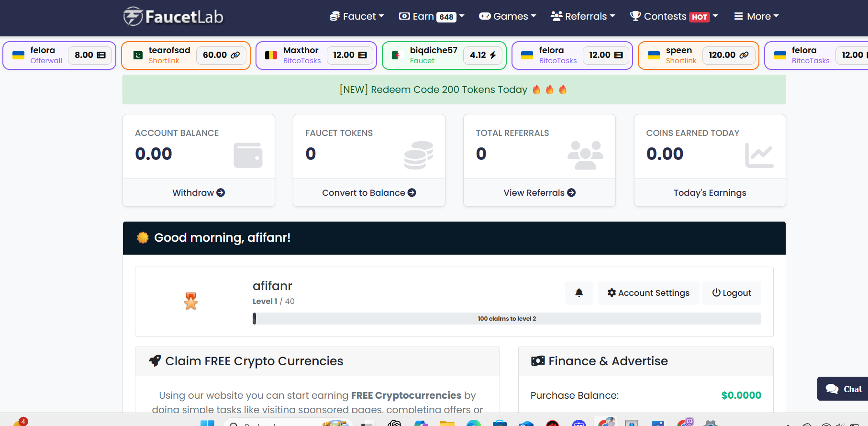Image resolution: width=868 pixels, height=426 pixels.
Task: Click the lightning bolt icon beside 4.12
Action: tap(493, 55)
